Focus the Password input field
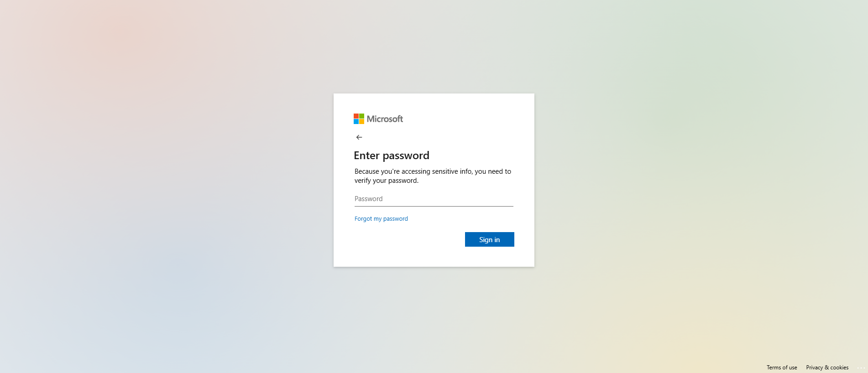Image resolution: width=868 pixels, height=373 pixels. tap(434, 199)
